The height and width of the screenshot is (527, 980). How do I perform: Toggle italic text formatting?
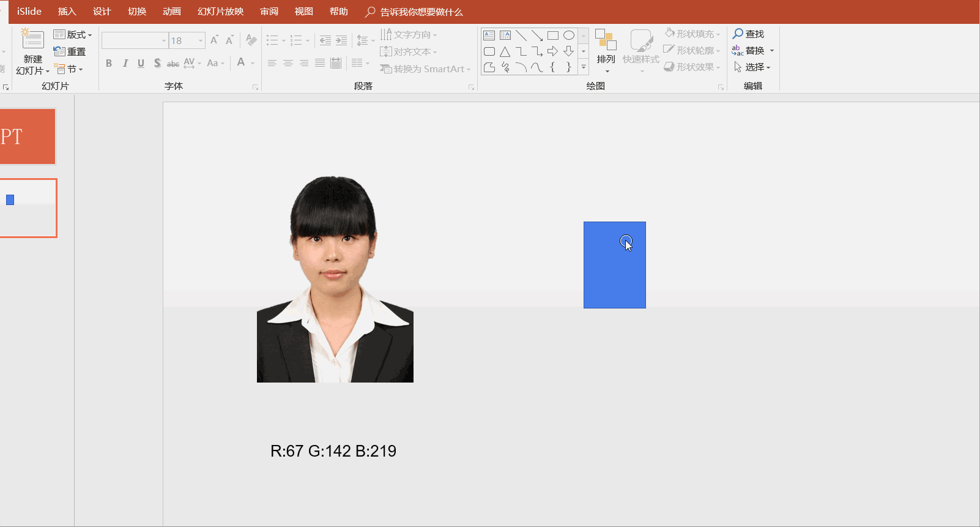coord(125,63)
